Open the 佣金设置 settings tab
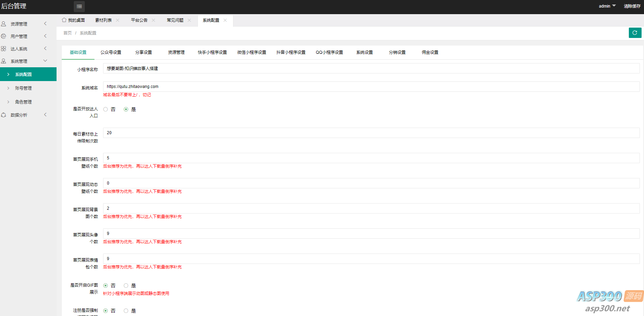 click(430, 52)
